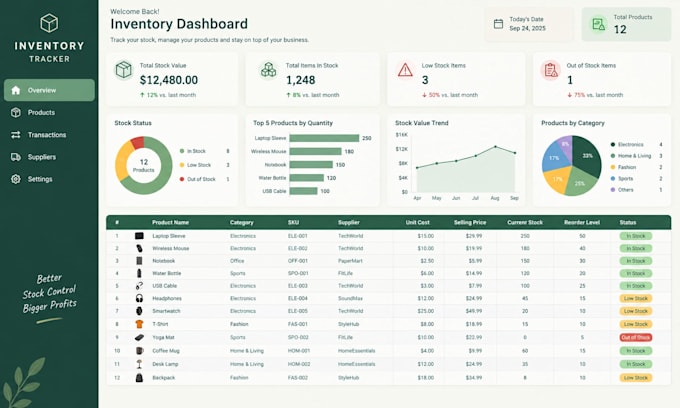Click the Coffee Mug product icon
Viewport: 680px width, 408px height.
[x=139, y=350]
